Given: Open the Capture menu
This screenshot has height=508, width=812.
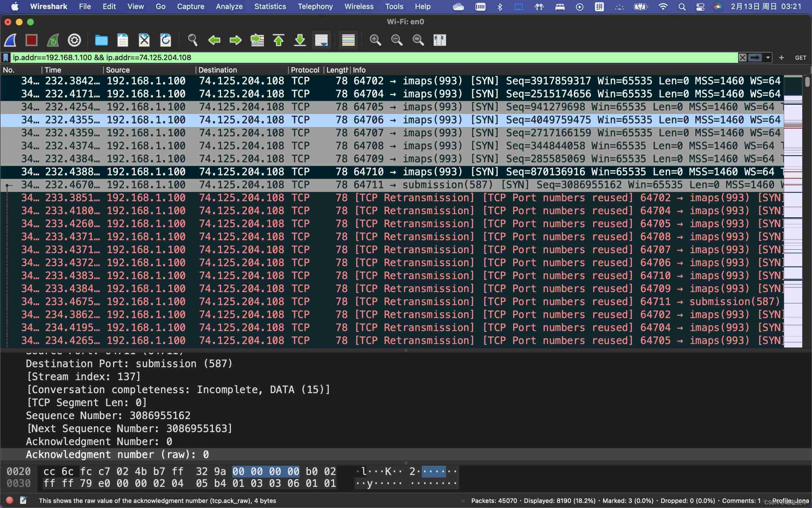Looking at the screenshot, I should tap(191, 6).
